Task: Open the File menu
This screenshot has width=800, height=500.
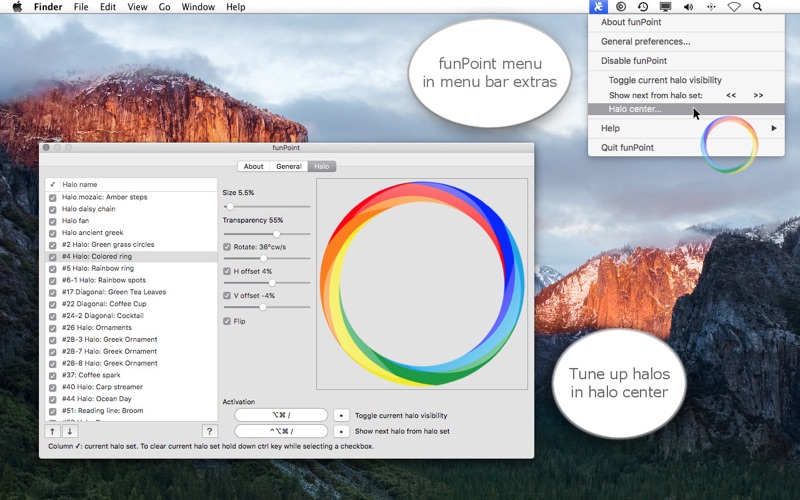Action: point(81,7)
